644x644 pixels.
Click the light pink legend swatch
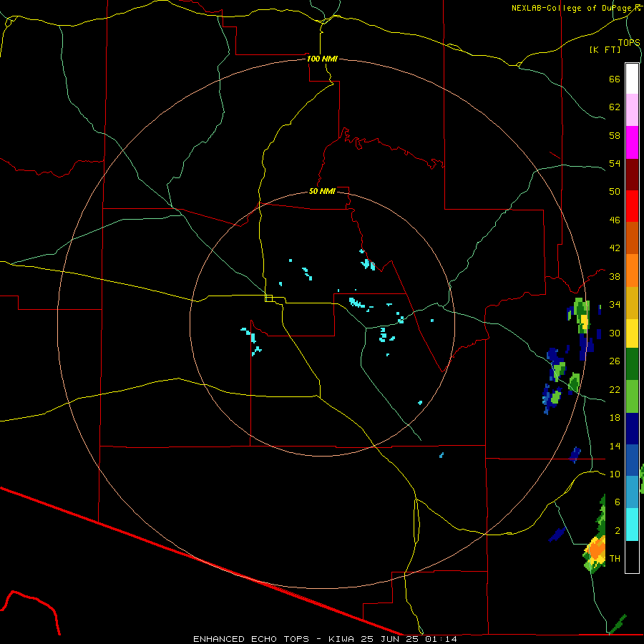click(x=632, y=110)
